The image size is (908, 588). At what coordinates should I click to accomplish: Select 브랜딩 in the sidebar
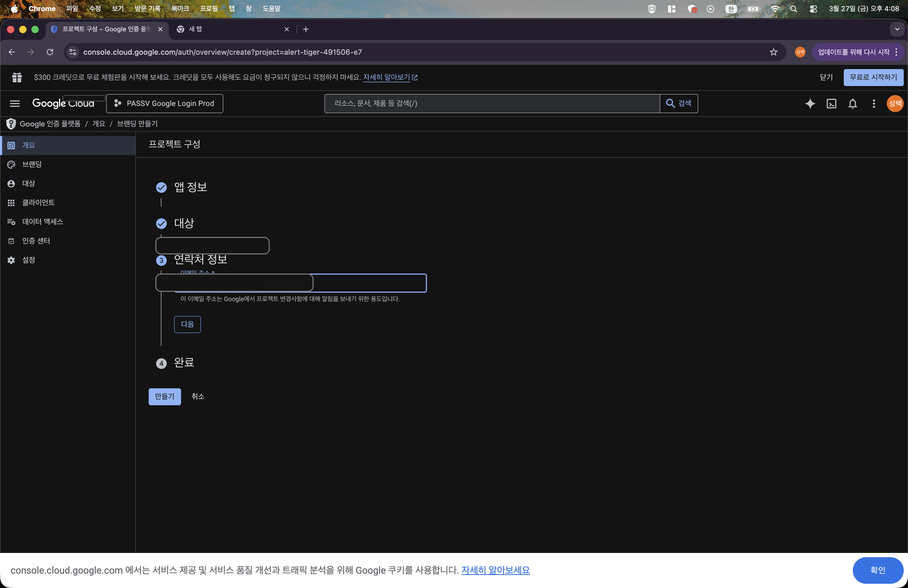coord(32,164)
